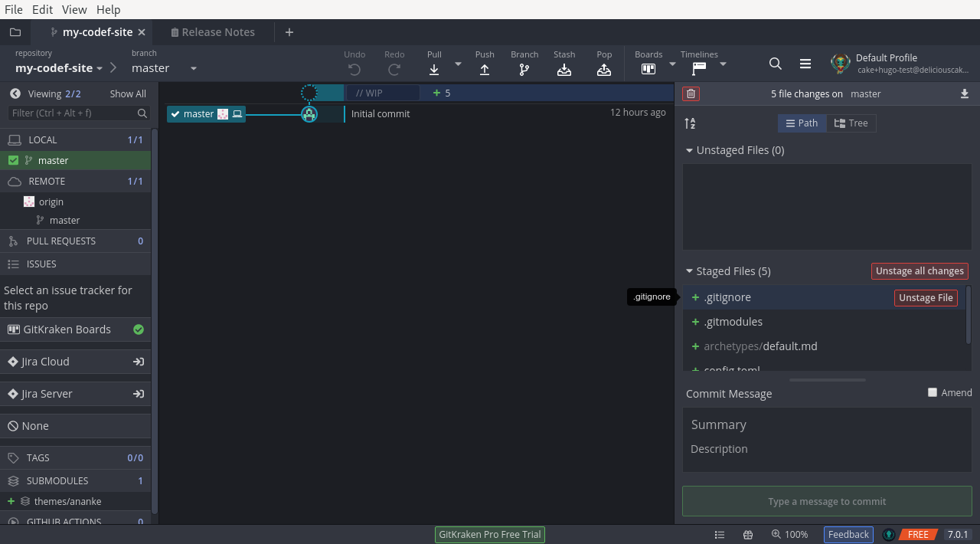Viewport: 980px width, 544px height.
Task: Pop stash with the Pop icon
Action: 604,69
